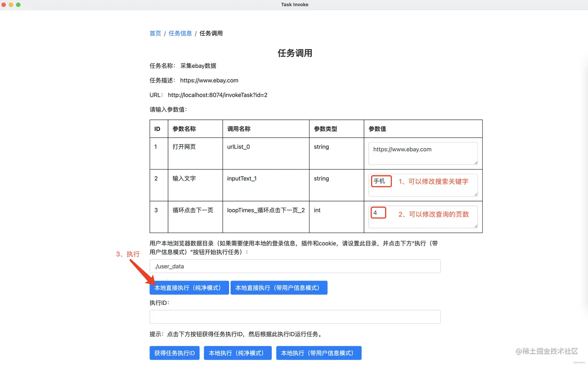Image resolution: width=588 pixels, height=365 pixels.
Task: Click the 本地执行（带用户信息模式）button
Action: (x=318, y=353)
